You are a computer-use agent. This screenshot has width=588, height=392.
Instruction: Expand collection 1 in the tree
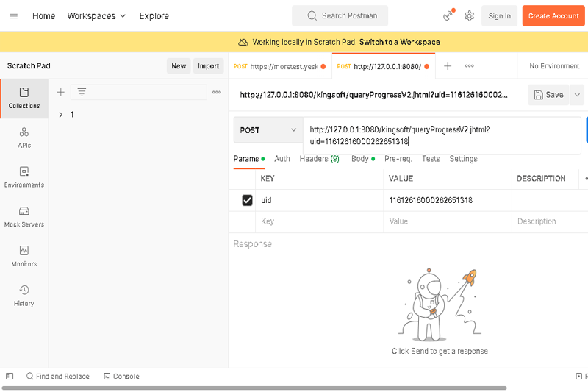click(61, 115)
